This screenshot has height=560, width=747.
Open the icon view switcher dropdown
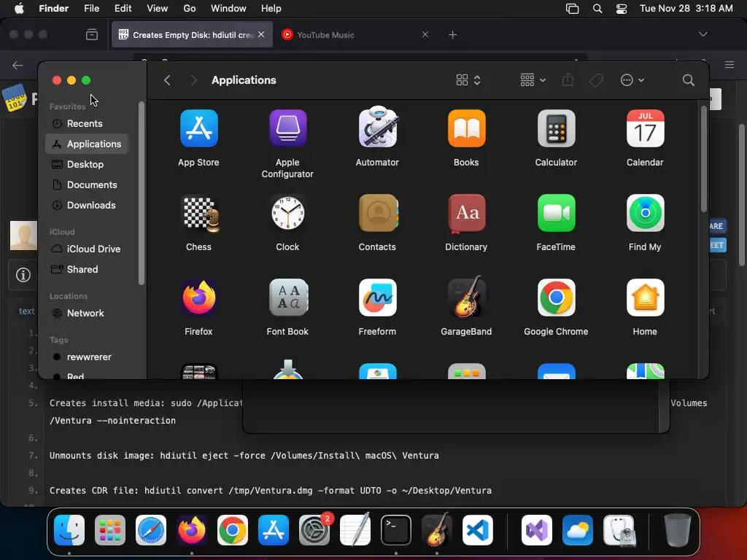pyautogui.click(x=468, y=80)
